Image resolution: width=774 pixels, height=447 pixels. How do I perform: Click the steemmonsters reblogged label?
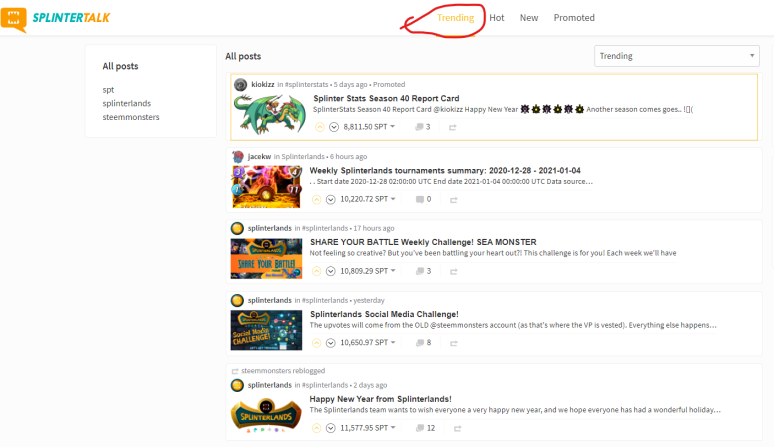(283, 371)
